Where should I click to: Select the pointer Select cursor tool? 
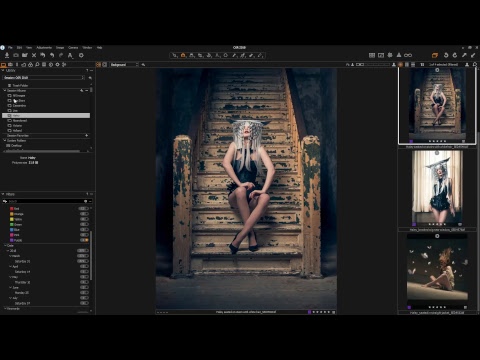point(174,55)
